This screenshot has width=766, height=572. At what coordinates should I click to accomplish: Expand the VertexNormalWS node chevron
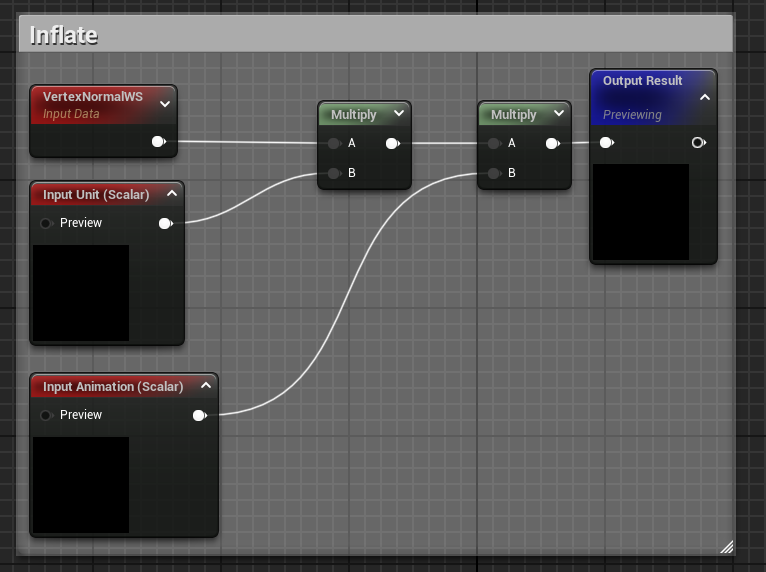(165, 104)
